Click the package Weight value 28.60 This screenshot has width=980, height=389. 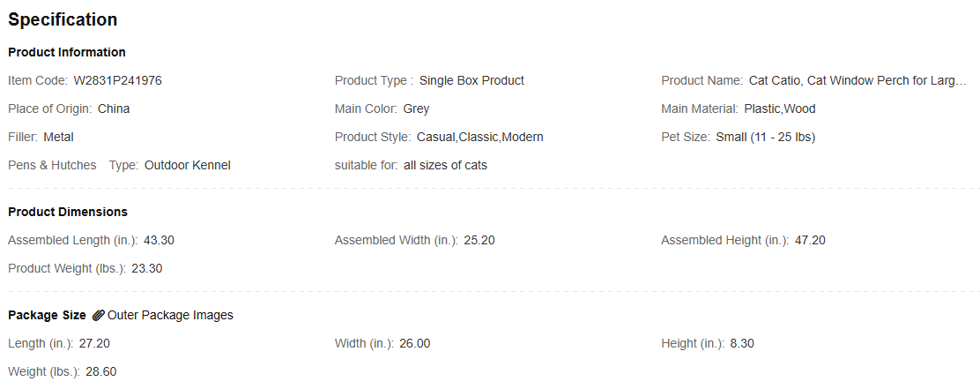101,371
